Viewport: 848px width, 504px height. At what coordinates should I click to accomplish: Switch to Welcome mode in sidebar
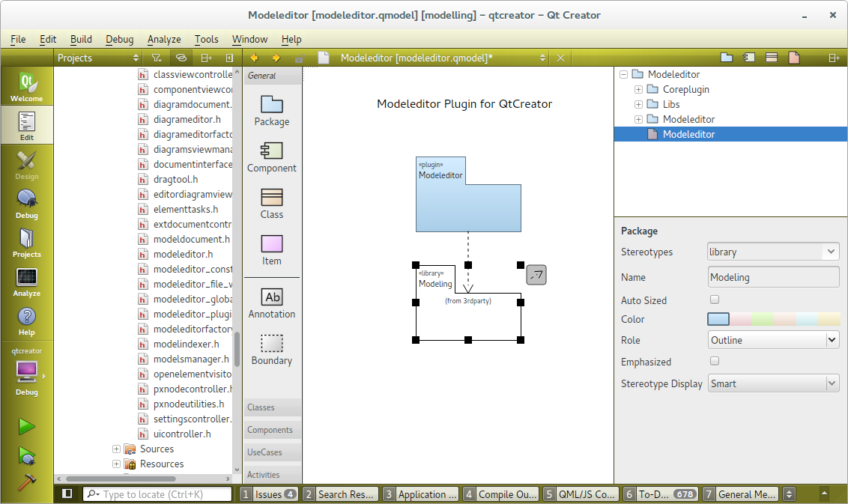click(x=27, y=86)
